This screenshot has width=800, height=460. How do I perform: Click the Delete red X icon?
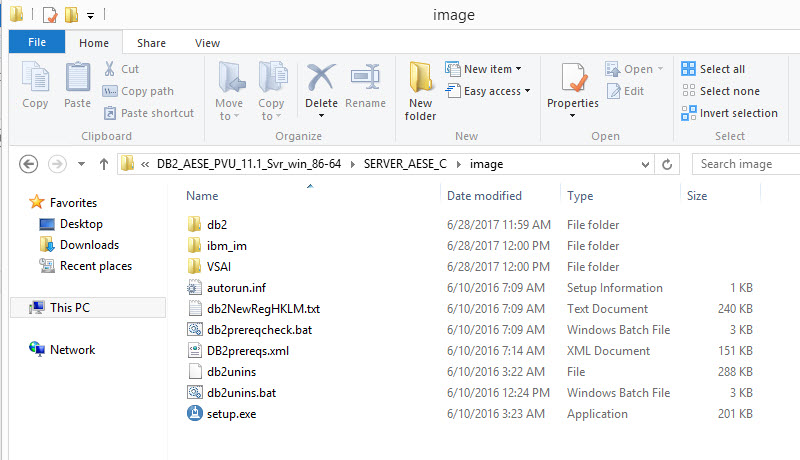(x=321, y=78)
